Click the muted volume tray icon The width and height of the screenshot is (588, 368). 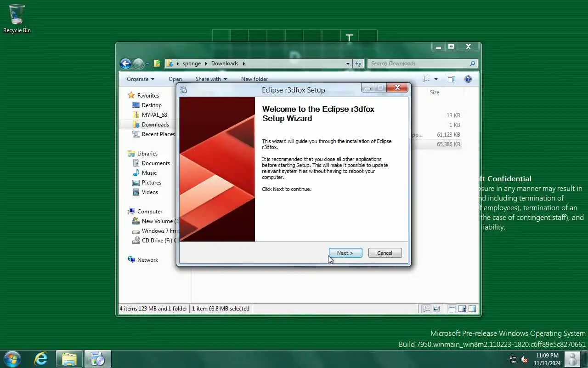[x=524, y=359]
